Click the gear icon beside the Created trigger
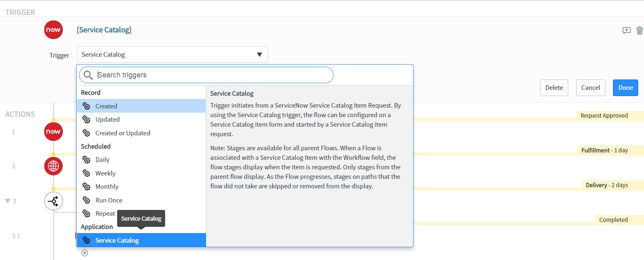 pos(87,106)
